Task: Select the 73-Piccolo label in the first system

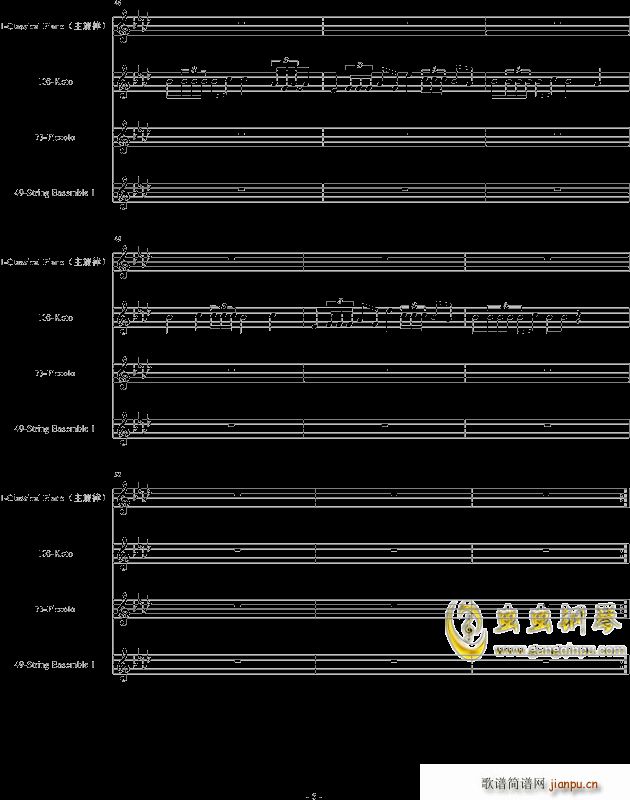Action: click(56, 137)
